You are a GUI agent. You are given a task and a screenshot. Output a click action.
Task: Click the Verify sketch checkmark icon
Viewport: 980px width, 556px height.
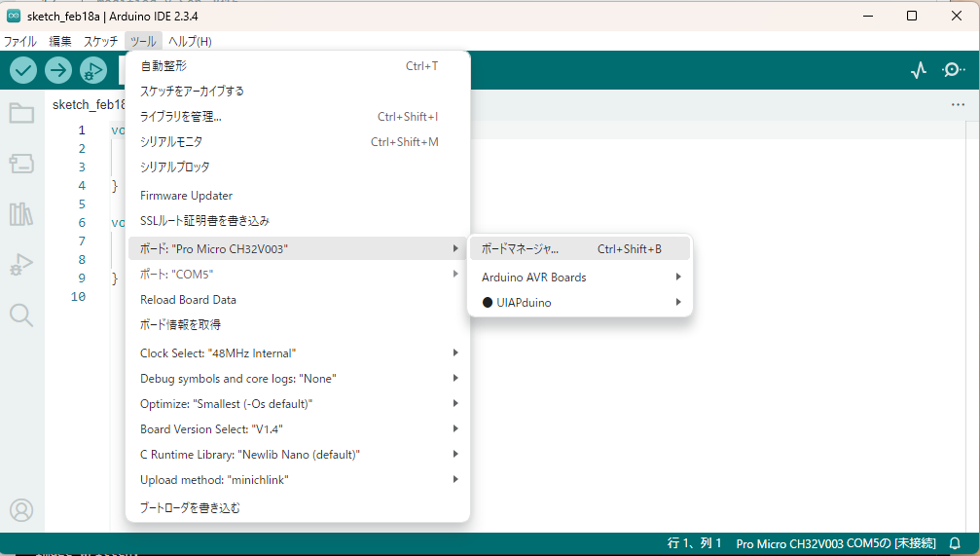23,70
